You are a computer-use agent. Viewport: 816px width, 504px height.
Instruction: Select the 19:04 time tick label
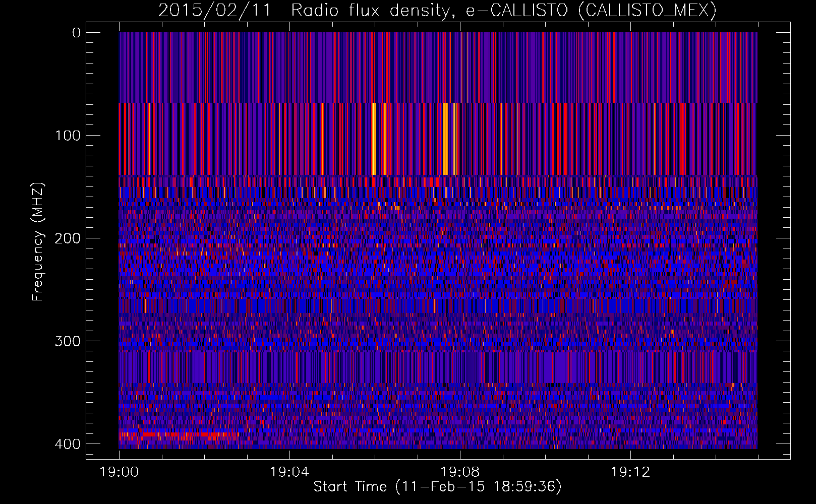pos(289,472)
